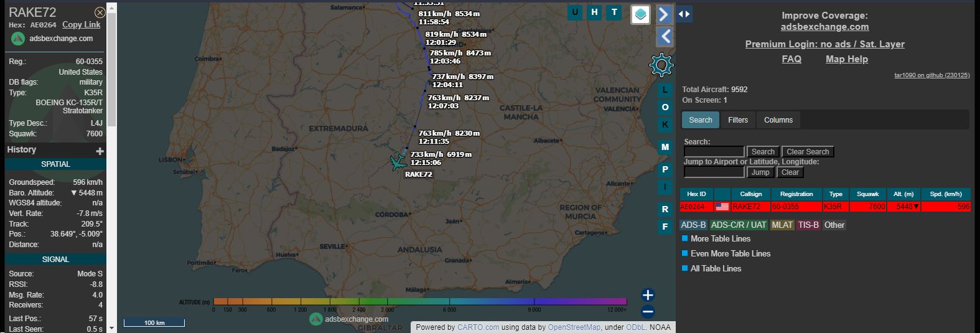Click the right chevron sidebar toggle
The height and width of the screenshot is (333, 980).
pyautogui.click(x=664, y=14)
